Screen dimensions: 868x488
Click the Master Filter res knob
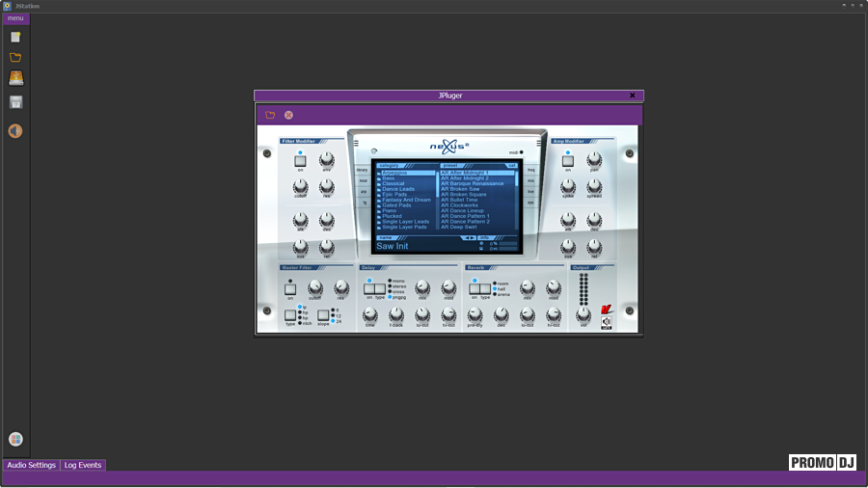(x=341, y=287)
